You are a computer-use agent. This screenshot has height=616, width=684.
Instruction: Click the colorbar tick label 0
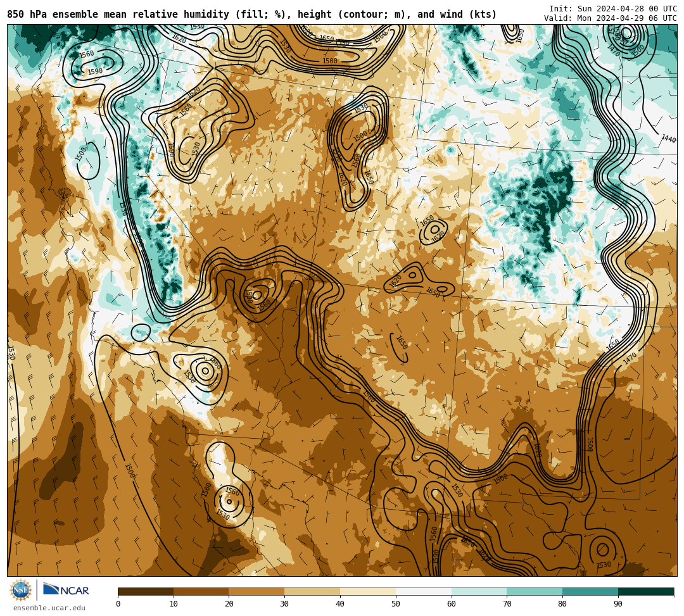118,604
